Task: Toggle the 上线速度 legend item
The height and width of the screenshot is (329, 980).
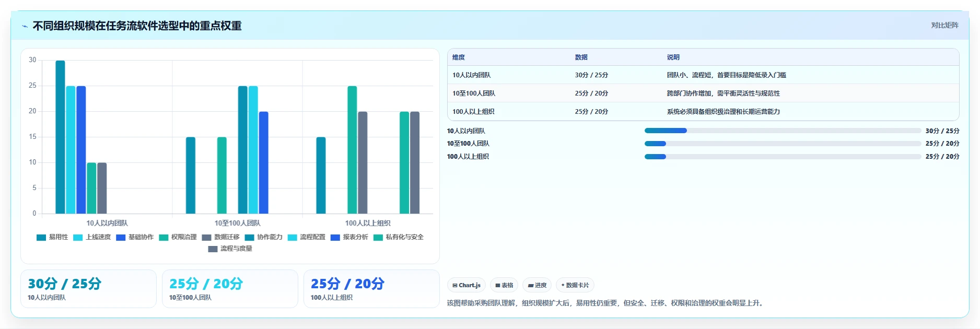Action: tap(92, 237)
